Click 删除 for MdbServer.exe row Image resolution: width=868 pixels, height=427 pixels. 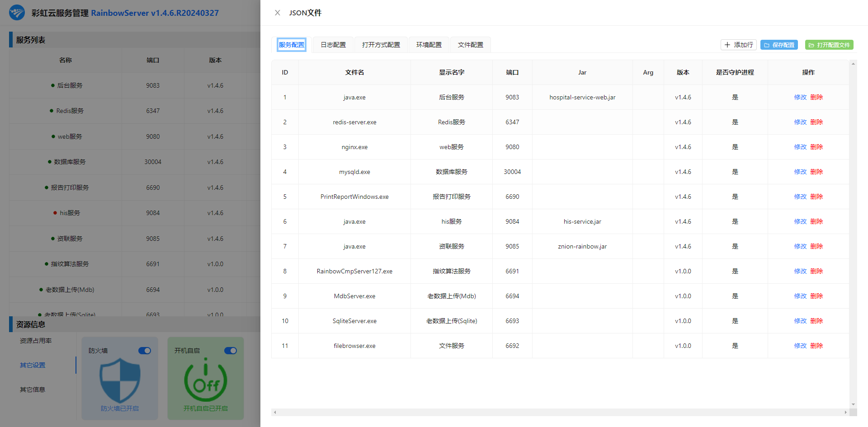pos(816,296)
